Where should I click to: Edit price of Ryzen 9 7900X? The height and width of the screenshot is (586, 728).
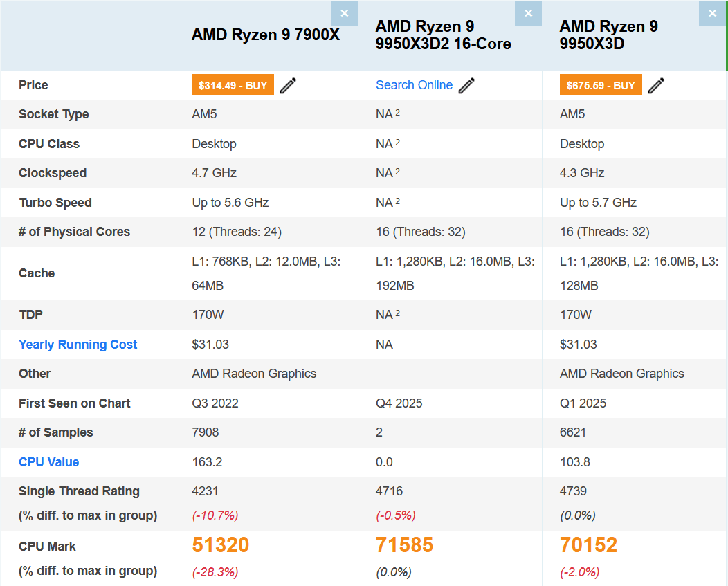point(288,85)
